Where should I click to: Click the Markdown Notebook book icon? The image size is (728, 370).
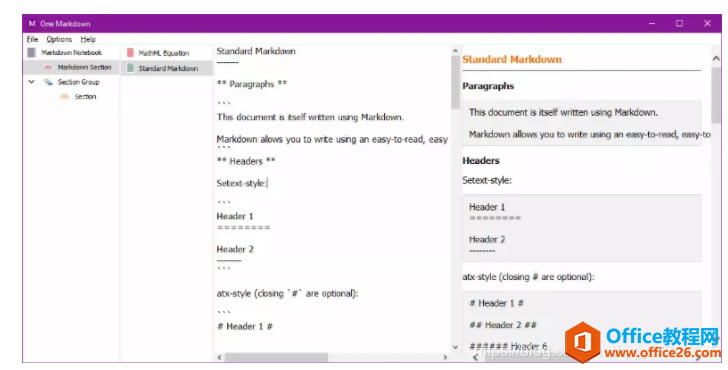(x=32, y=52)
